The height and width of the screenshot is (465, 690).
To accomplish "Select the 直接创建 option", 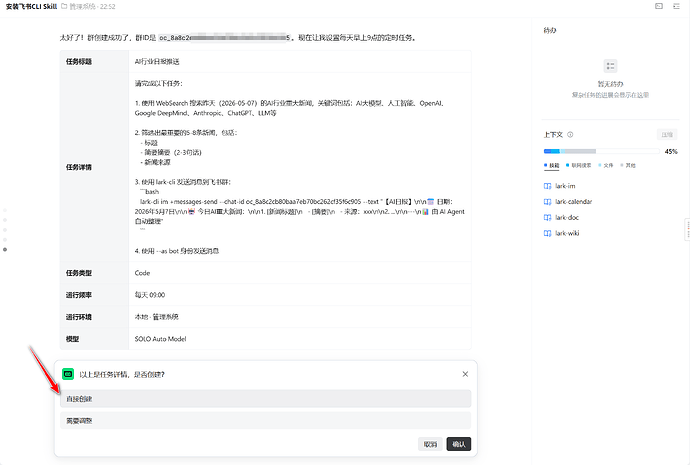I will click(265, 399).
